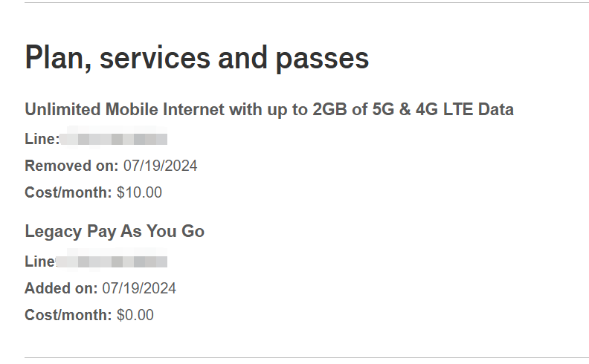Image resolution: width=589 pixels, height=364 pixels.
Task: Click the word "Legacy" in second plan title
Action: (x=53, y=232)
